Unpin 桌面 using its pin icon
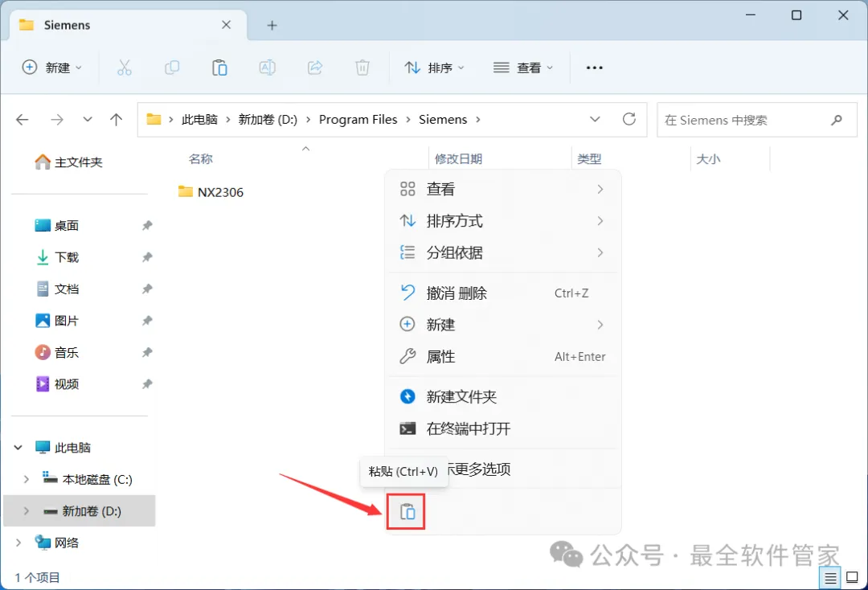Viewport: 868px width, 590px height. 147,225
